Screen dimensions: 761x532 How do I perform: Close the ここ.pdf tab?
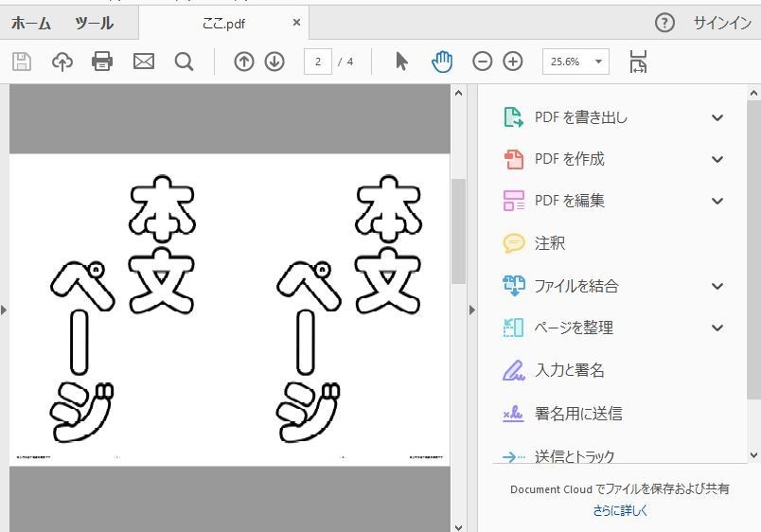(x=296, y=23)
